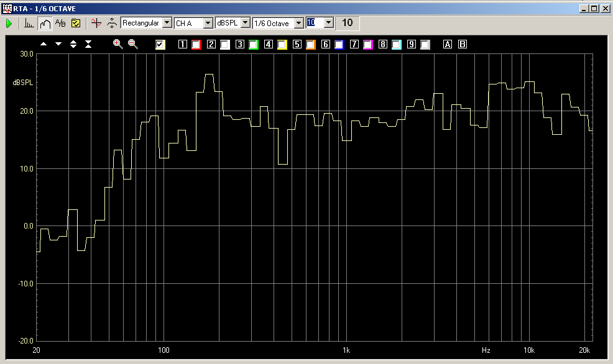Click the yellow checkmark settings icon

[x=76, y=23]
